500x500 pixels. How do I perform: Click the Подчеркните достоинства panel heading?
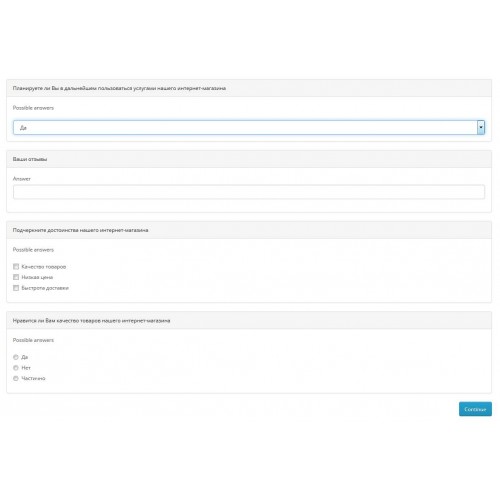click(80, 230)
